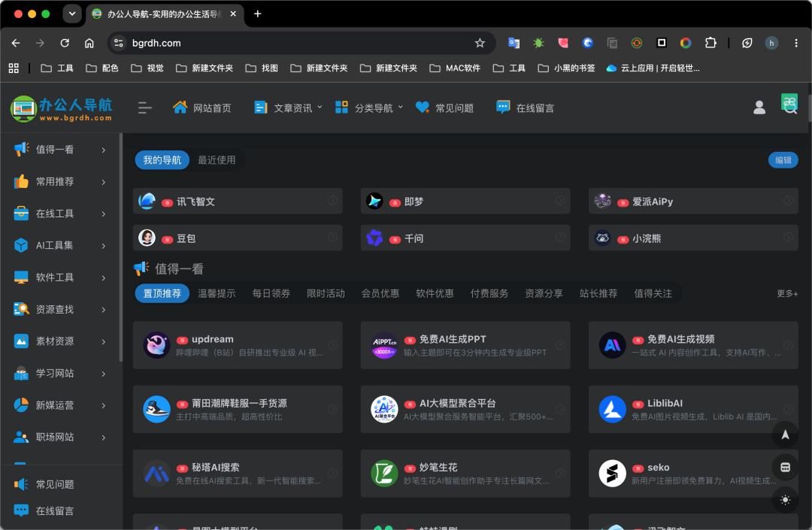812x530 pixels.
Task: Click the 免费AI生成视频 AI icon
Action: (x=612, y=345)
